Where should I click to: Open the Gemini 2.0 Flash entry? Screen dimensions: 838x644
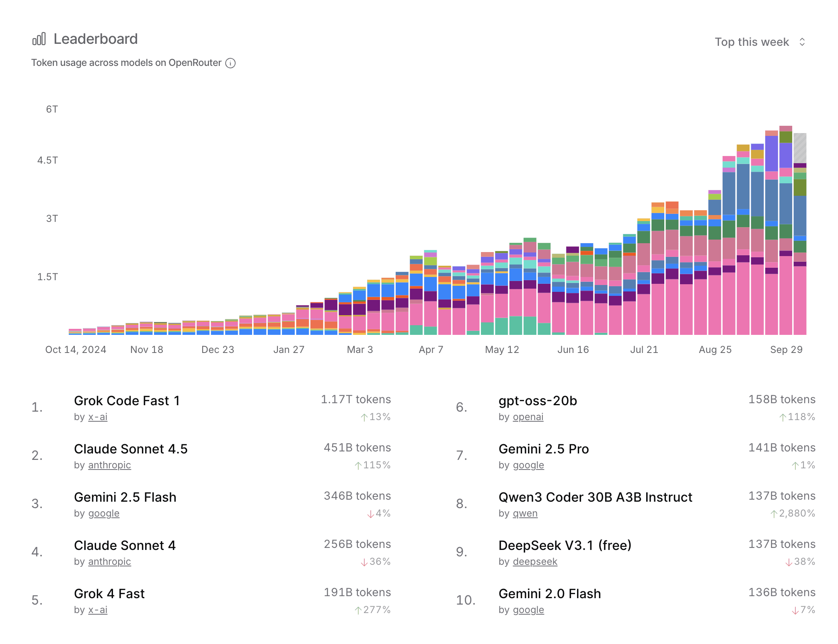coord(549,594)
